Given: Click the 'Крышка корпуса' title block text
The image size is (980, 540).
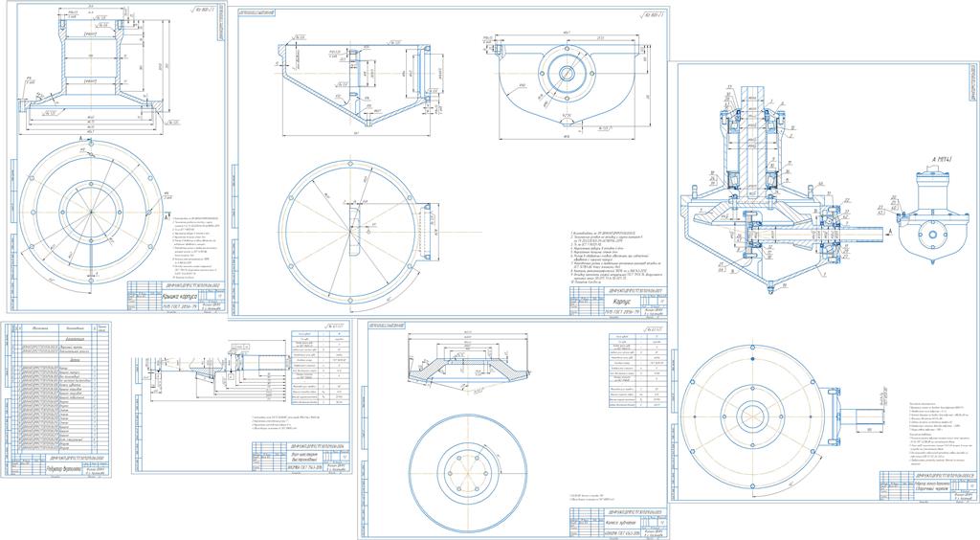Looking at the screenshot, I should coord(179,298).
